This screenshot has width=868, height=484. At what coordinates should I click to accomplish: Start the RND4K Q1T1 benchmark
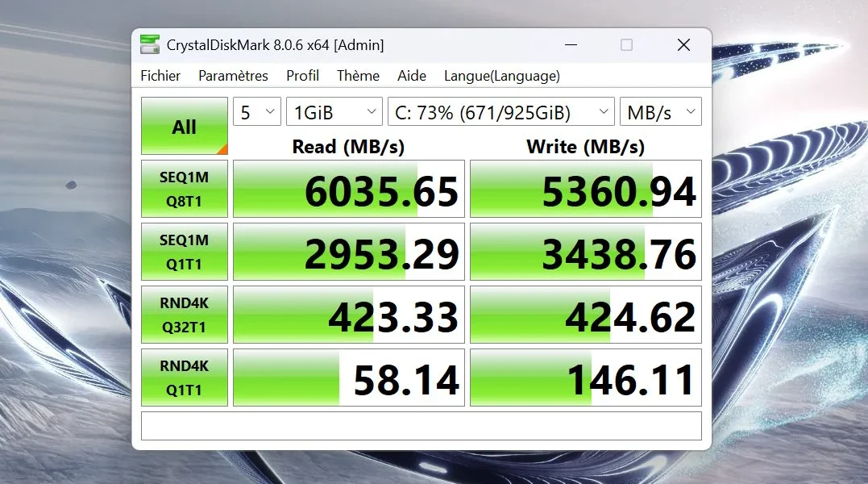coord(184,377)
